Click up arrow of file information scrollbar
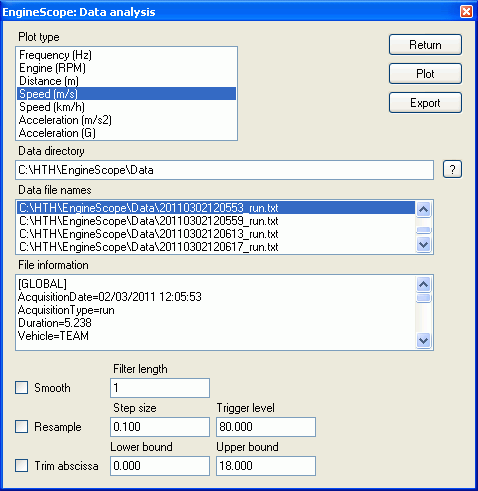 pos(423,284)
